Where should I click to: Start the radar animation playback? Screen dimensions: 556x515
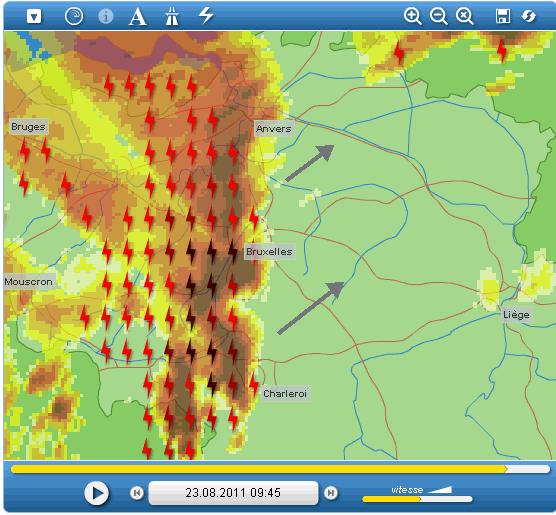click(x=96, y=493)
